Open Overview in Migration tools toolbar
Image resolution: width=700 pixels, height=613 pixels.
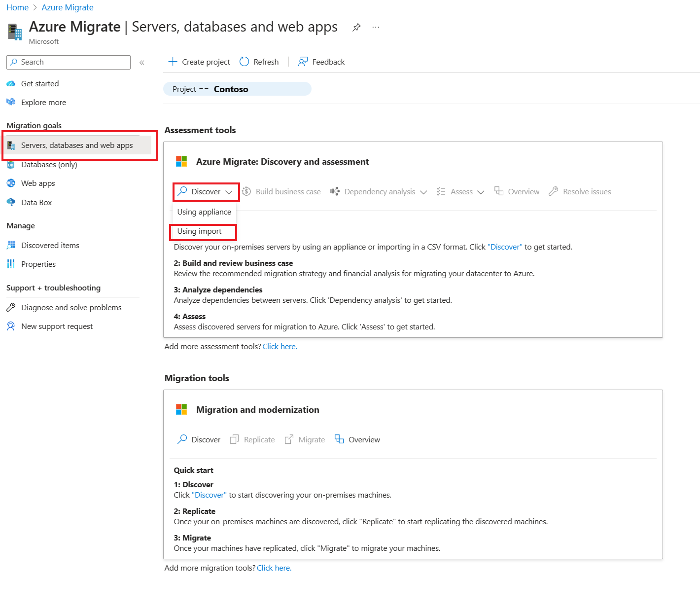(x=357, y=439)
